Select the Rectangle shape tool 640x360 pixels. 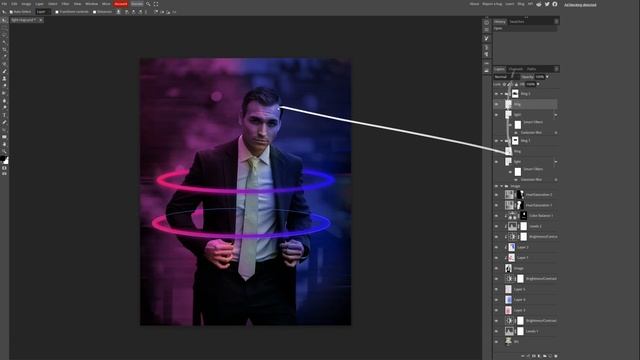pos(4,137)
